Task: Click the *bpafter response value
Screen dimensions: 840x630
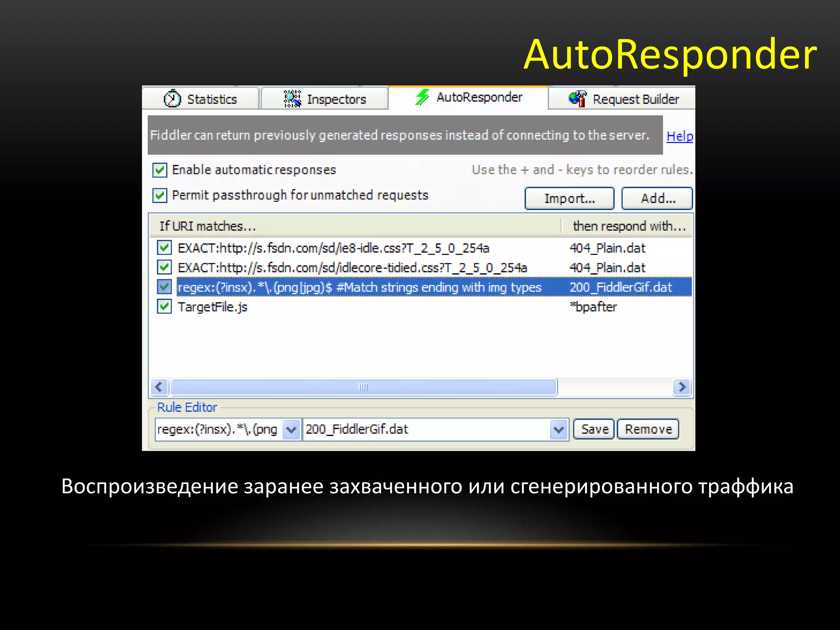Action: click(x=593, y=307)
